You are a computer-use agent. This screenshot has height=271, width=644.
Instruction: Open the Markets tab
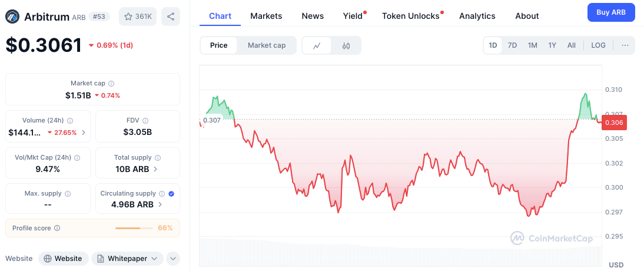pos(266,16)
